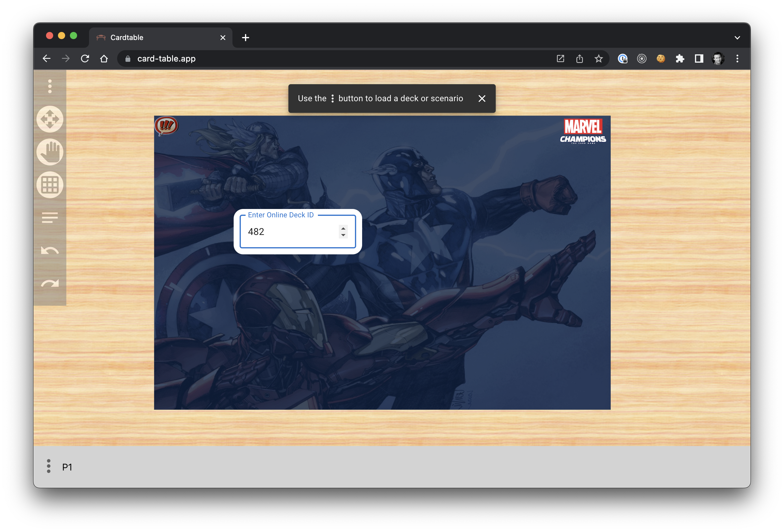
Task: Toggle the browser side panel
Action: pos(699,59)
